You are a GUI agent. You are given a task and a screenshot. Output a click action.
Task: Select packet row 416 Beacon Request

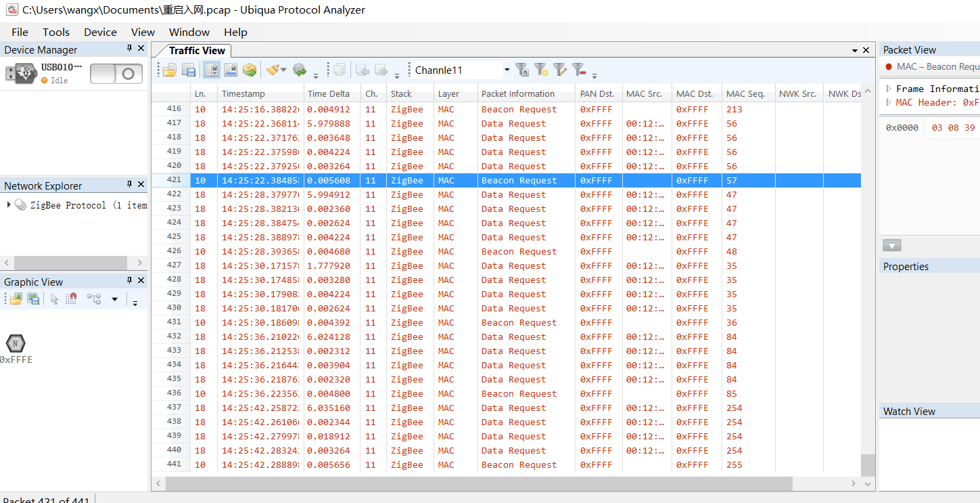point(506,109)
